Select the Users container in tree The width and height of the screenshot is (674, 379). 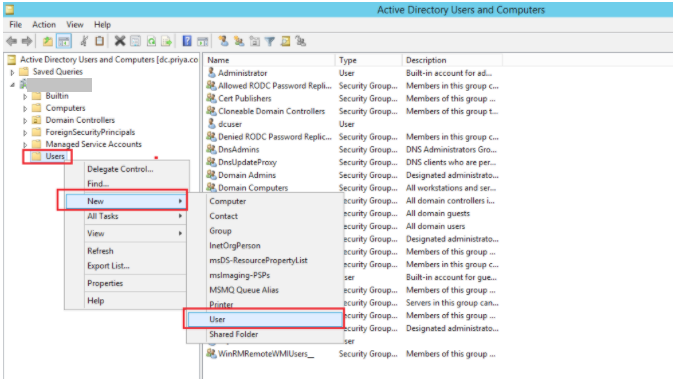[x=55, y=156]
